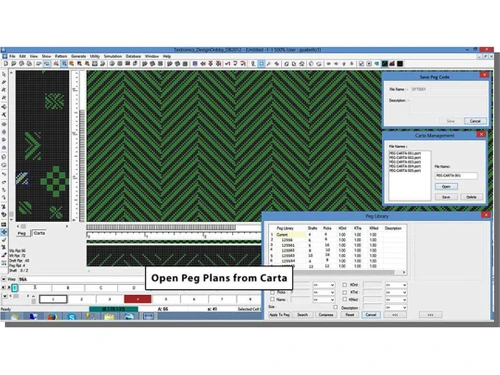Open Skype from the Windows taskbar
Image resolution: width=500 pixels, height=375 pixels.
(72, 317)
